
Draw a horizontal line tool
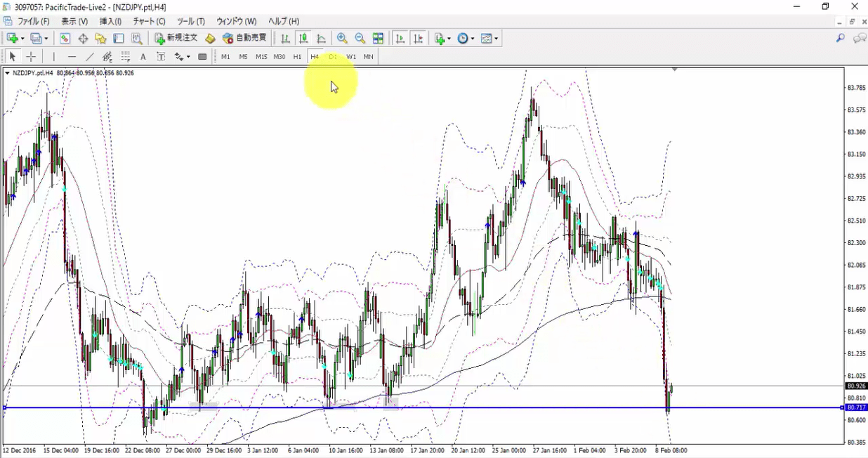pos(72,57)
